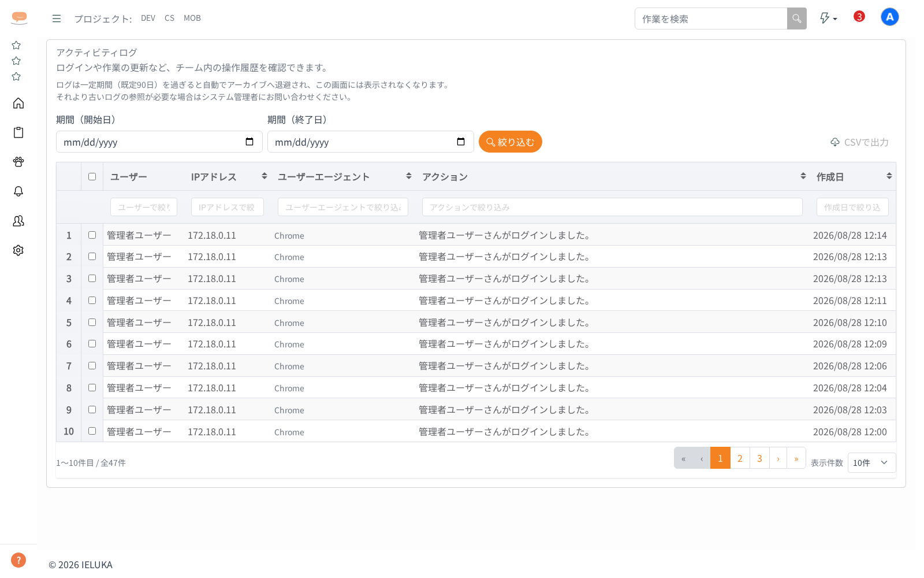Click 172.18.0.11 in row 9
924x578 pixels.
212,410
